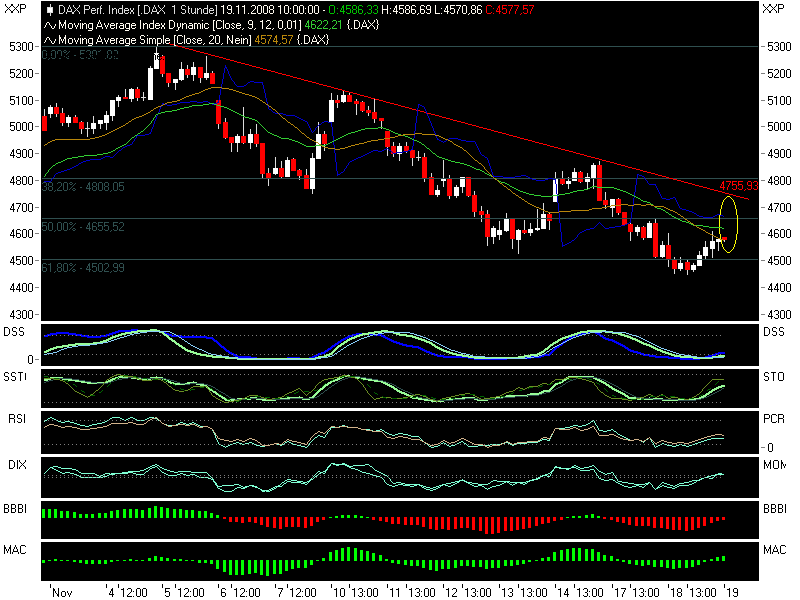Click the RSI indicator label on the left
The width and height of the screenshot is (800, 600).
pyautogui.click(x=17, y=419)
